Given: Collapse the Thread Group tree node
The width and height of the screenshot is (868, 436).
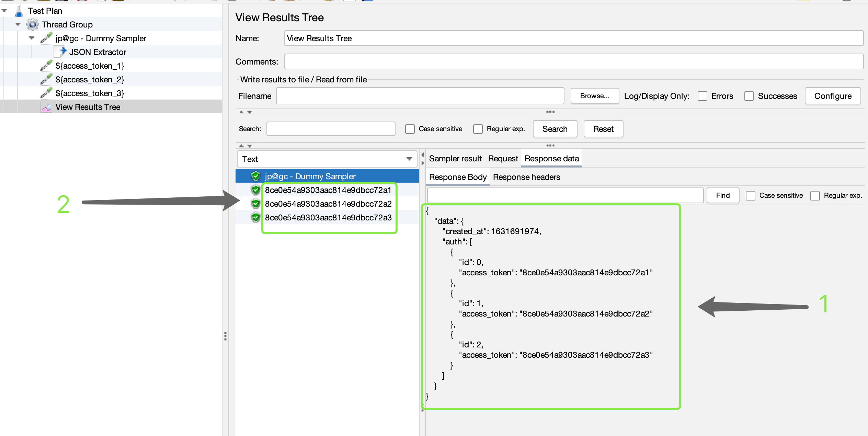Looking at the screenshot, I should pyautogui.click(x=18, y=24).
